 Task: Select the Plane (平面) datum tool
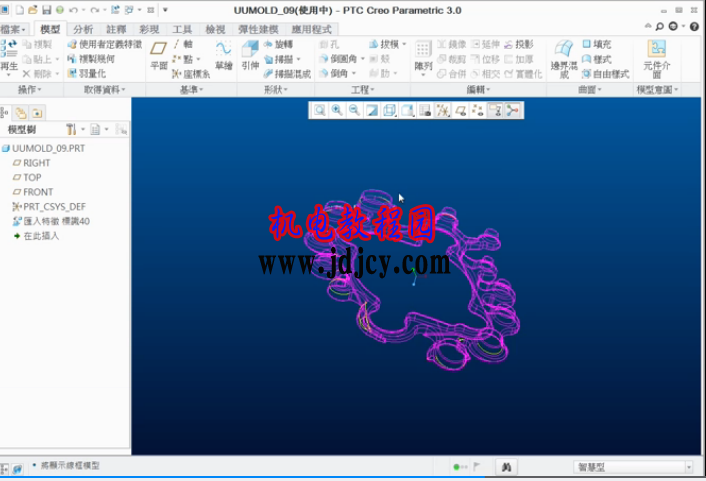pyautogui.click(x=158, y=55)
